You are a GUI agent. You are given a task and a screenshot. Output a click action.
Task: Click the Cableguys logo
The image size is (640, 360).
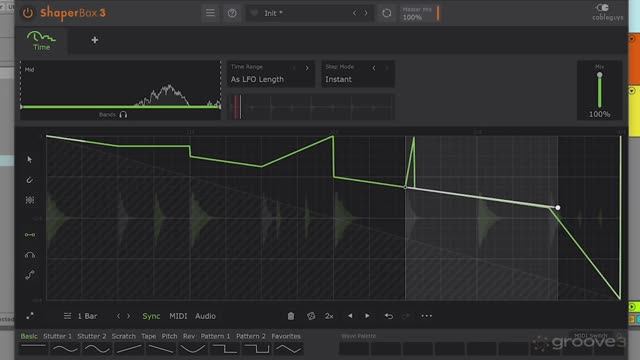[607, 12]
